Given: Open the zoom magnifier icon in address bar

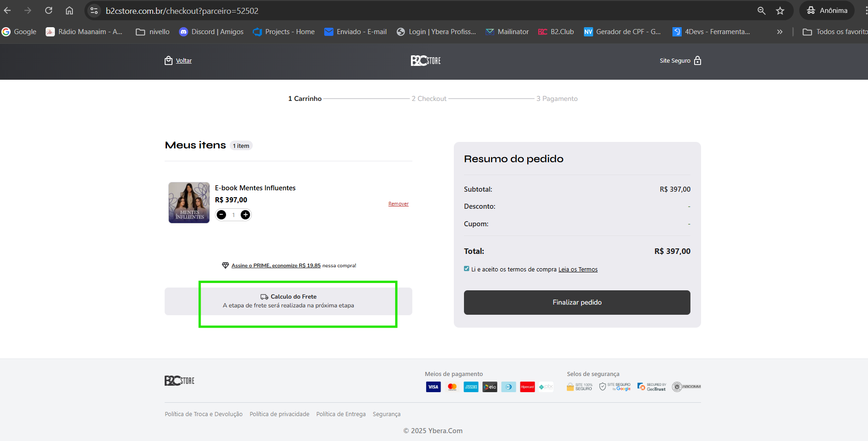Looking at the screenshot, I should (761, 11).
